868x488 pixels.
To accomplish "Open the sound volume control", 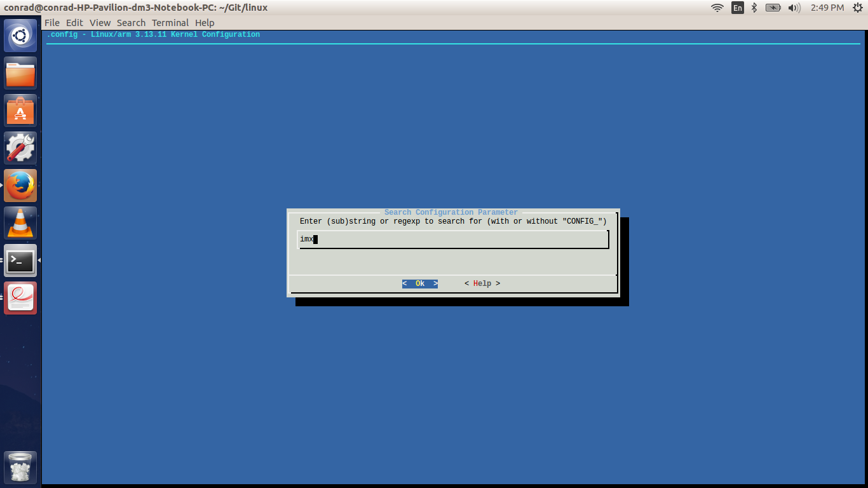I will [793, 8].
